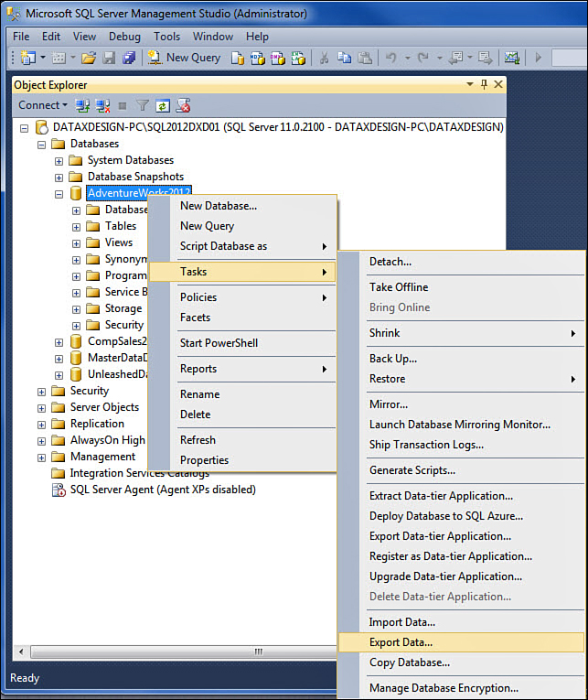Click the Cut scissors icon in toolbar
The width and height of the screenshot is (588, 700).
coord(324,58)
